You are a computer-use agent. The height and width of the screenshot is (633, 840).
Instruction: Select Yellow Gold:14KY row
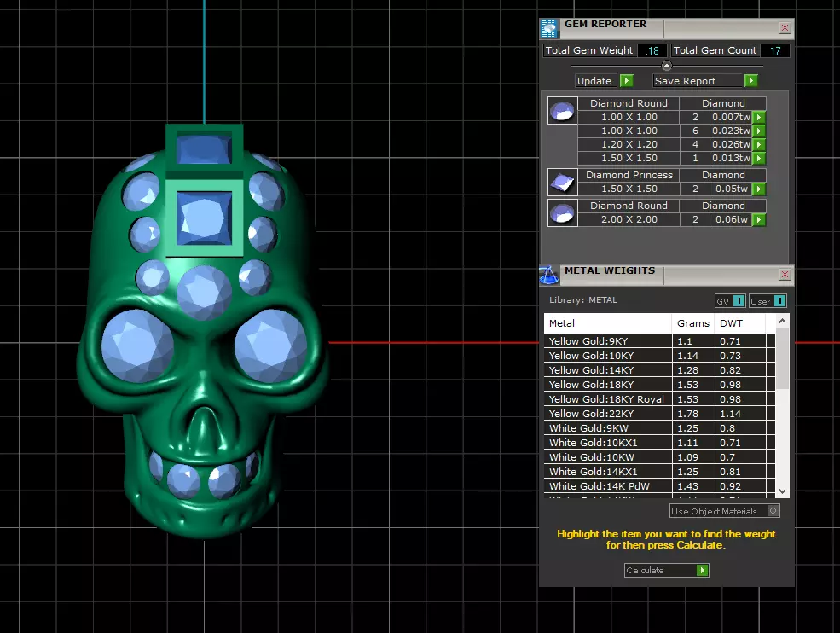pyautogui.click(x=659, y=370)
